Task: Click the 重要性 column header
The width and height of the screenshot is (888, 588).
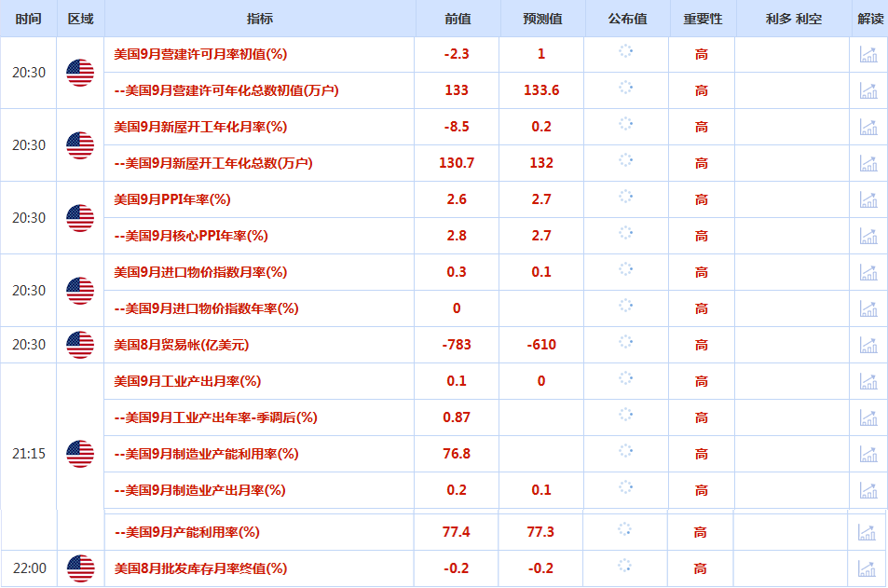Action: (702, 19)
